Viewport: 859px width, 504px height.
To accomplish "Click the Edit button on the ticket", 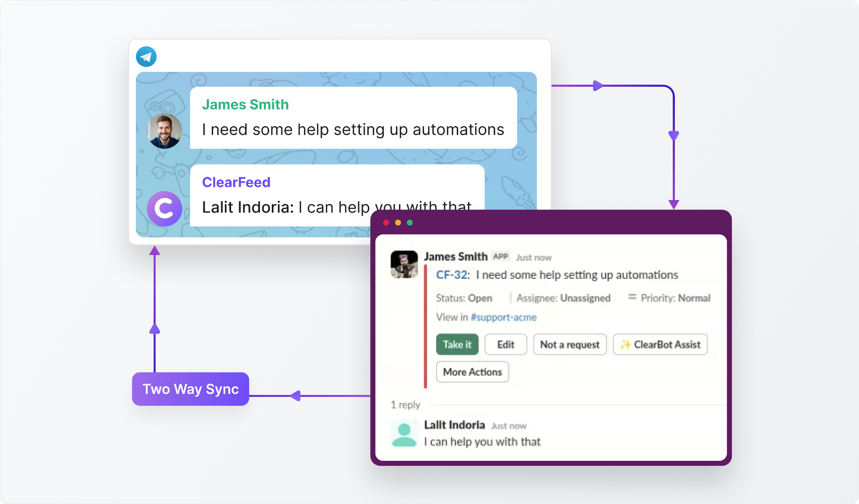I will [506, 344].
